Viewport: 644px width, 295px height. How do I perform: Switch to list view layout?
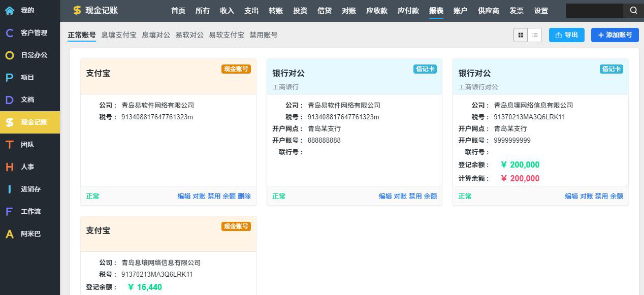(x=535, y=35)
